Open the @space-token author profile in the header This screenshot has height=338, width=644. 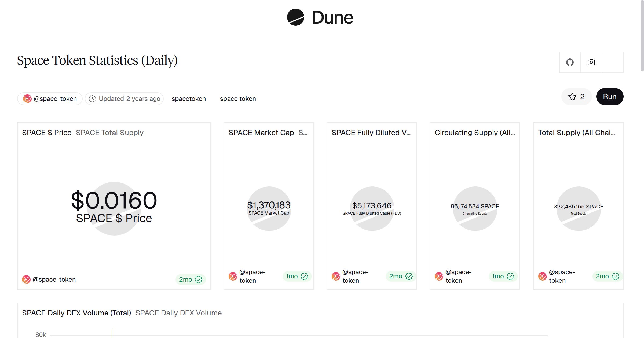[50, 98]
